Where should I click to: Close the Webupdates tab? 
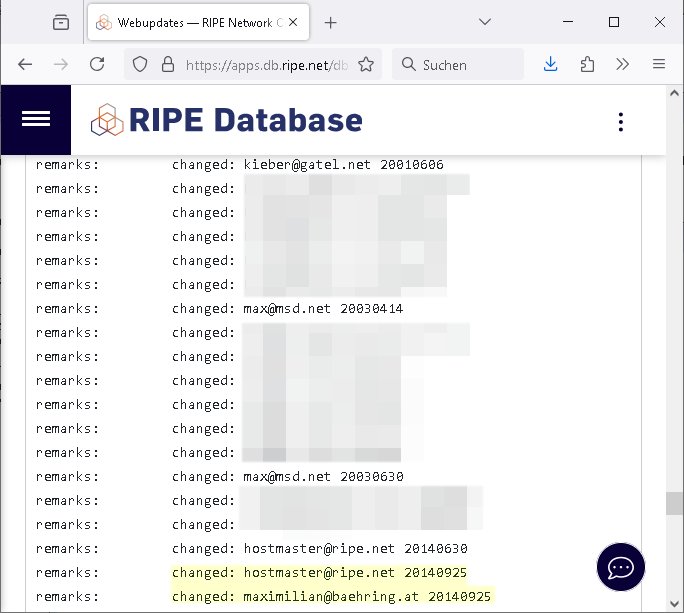(x=293, y=22)
